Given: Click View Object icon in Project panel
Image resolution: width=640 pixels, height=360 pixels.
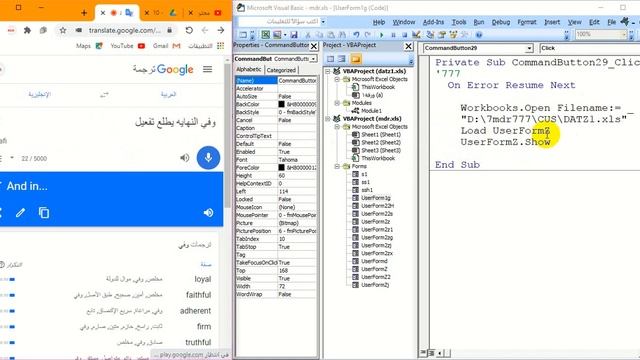Looking at the screenshot, I should (x=342, y=59).
